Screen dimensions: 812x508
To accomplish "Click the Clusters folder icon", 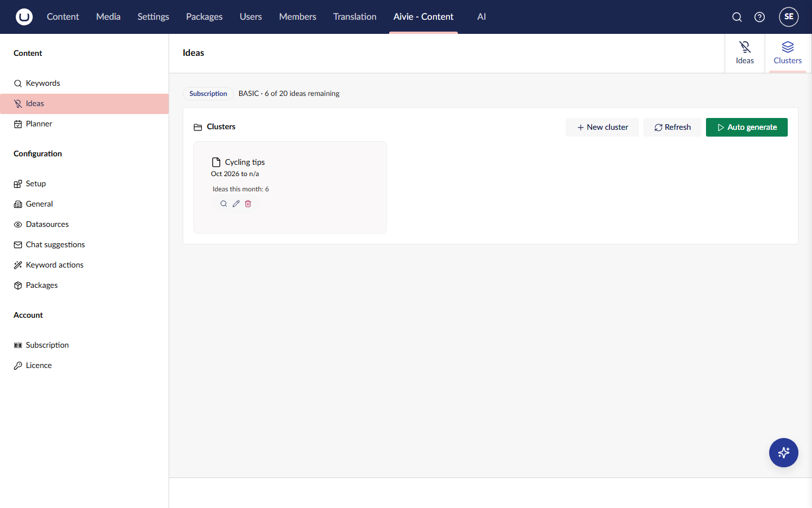I will [198, 127].
